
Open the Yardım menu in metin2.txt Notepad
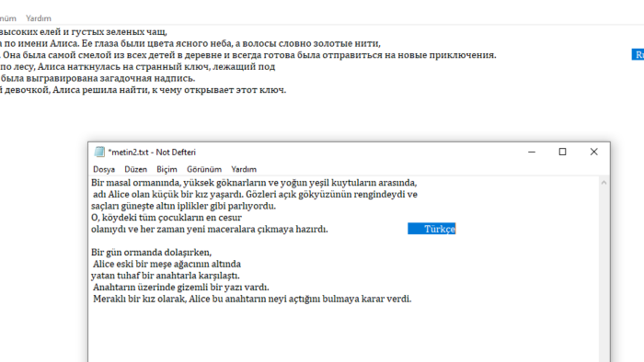click(244, 169)
